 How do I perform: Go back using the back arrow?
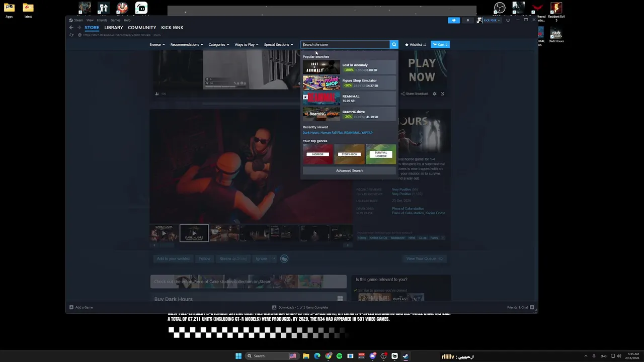click(x=71, y=28)
